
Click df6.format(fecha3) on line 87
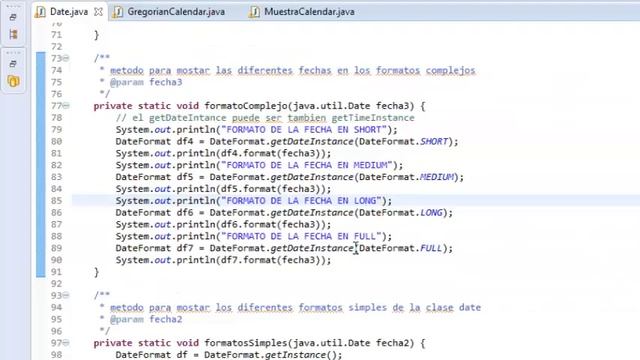click(x=270, y=224)
